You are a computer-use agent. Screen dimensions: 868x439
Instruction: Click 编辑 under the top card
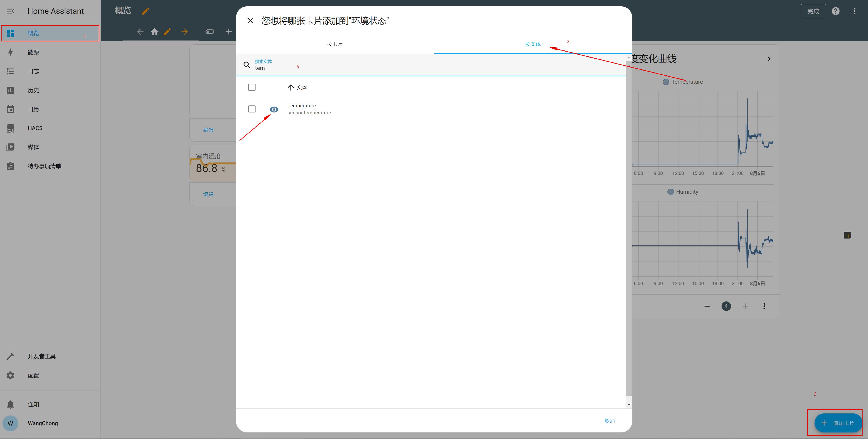pos(208,130)
